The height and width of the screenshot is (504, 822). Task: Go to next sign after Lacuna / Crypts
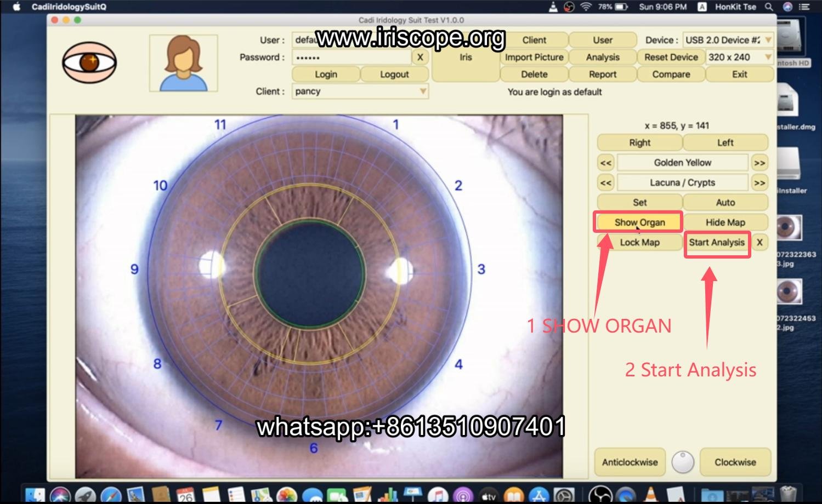coord(759,182)
